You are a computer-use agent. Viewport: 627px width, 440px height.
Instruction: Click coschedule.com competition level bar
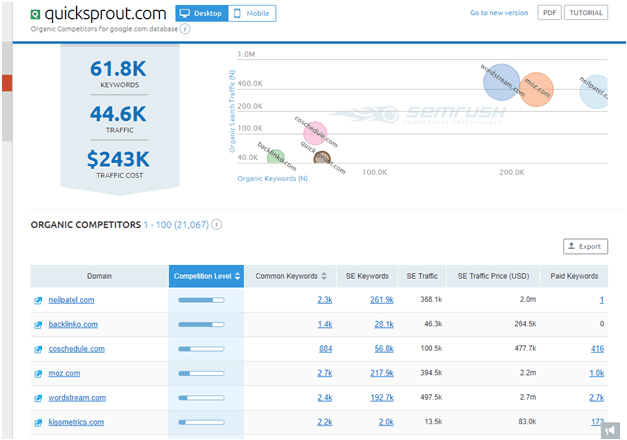201,349
